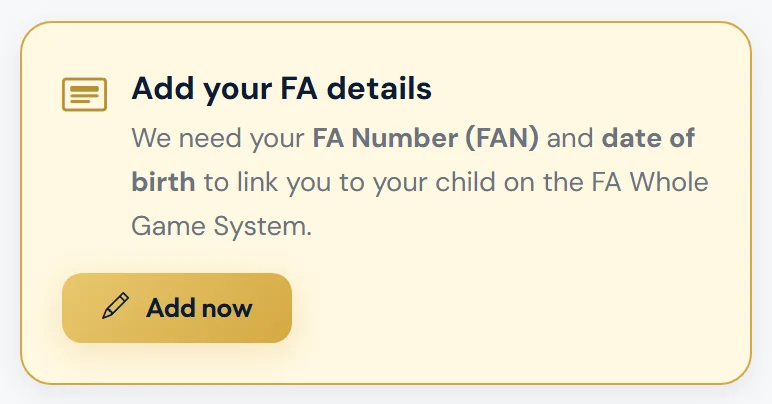Select the form icon beside the heading
The height and width of the screenshot is (404, 772).
84,94
